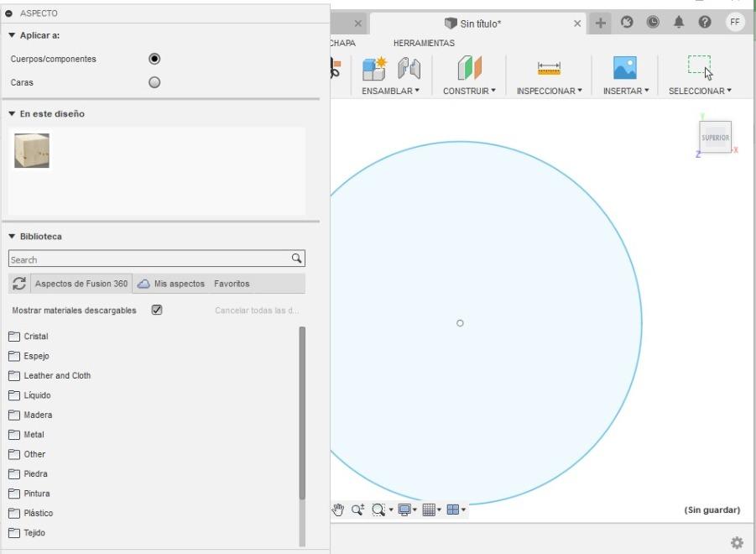Image resolution: width=756 pixels, height=554 pixels.
Task: Select the wood material thumbnail
Action: [32, 151]
